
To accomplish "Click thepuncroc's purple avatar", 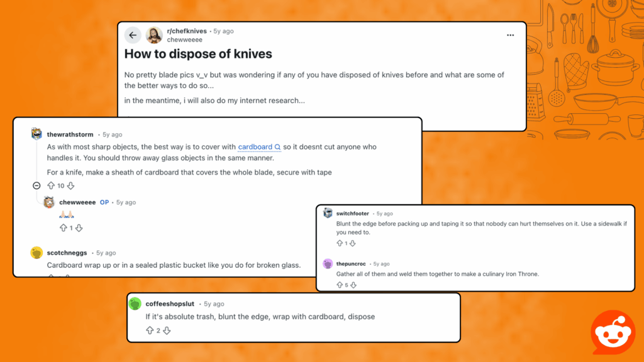I will [x=328, y=263].
